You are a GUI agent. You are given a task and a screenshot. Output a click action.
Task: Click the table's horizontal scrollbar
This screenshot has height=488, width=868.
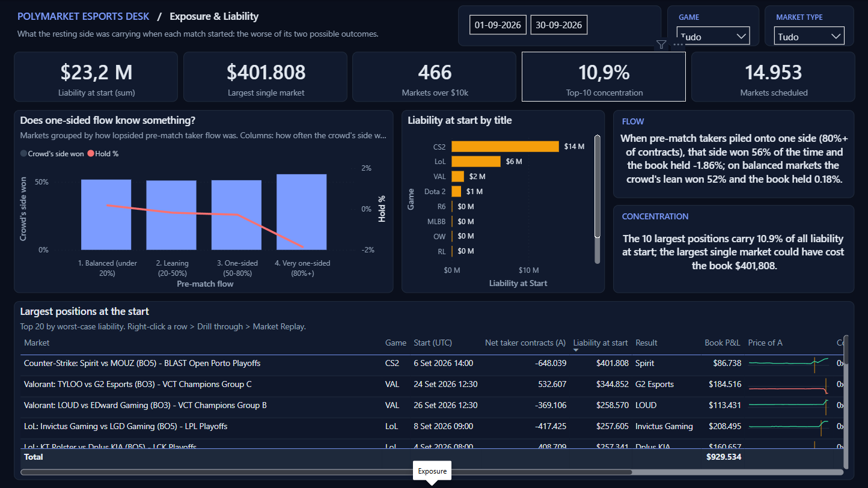coord(326,472)
